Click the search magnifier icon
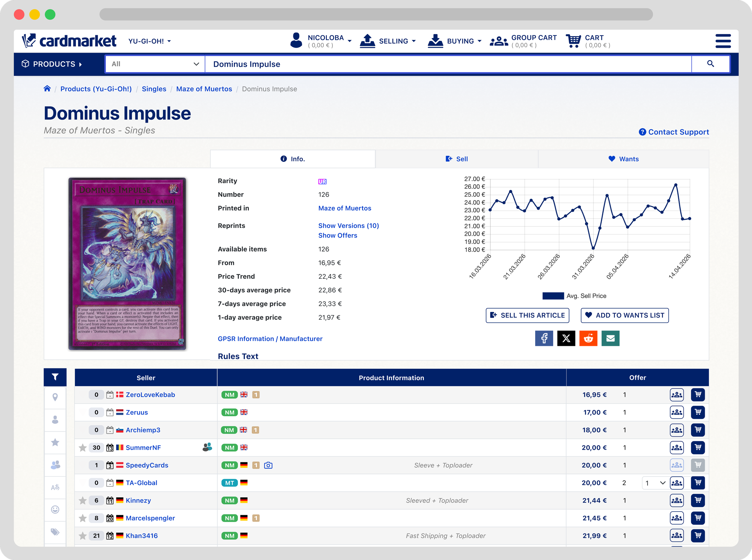 click(x=710, y=64)
